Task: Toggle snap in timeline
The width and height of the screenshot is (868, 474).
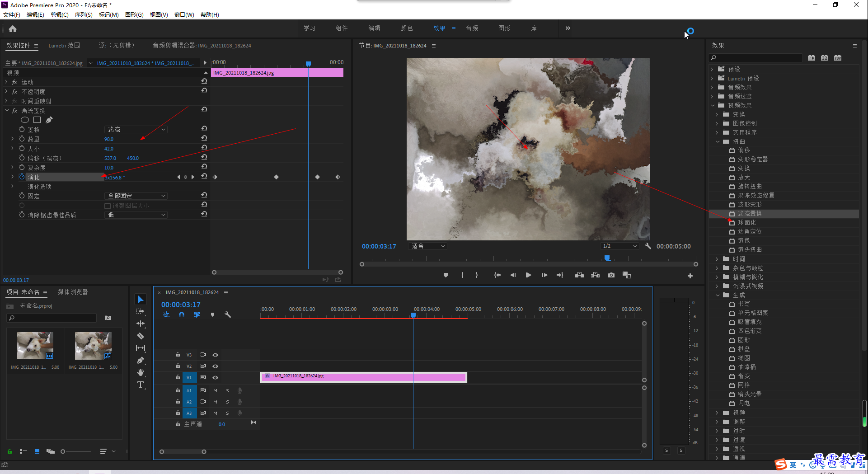Action: pyautogui.click(x=182, y=314)
